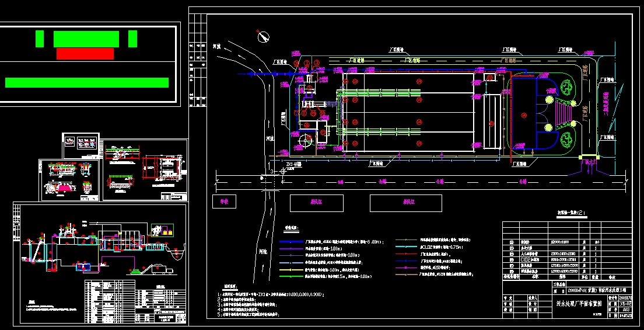This screenshot has height=330, width=644.
Task: Click the ZK1 borehole label
Action: (294, 164)
